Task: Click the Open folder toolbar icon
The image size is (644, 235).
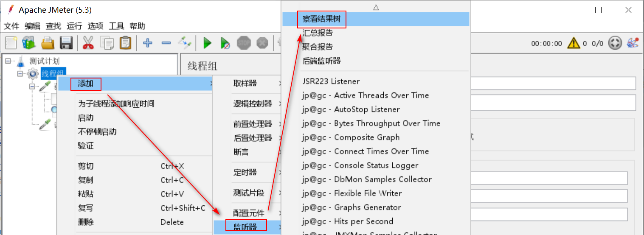Action: click(x=48, y=43)
